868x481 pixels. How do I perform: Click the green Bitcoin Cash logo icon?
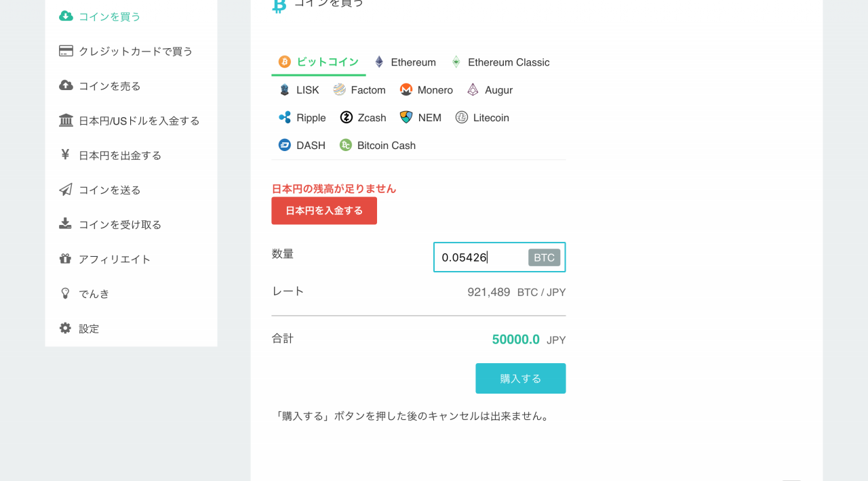tap(346, 145)
